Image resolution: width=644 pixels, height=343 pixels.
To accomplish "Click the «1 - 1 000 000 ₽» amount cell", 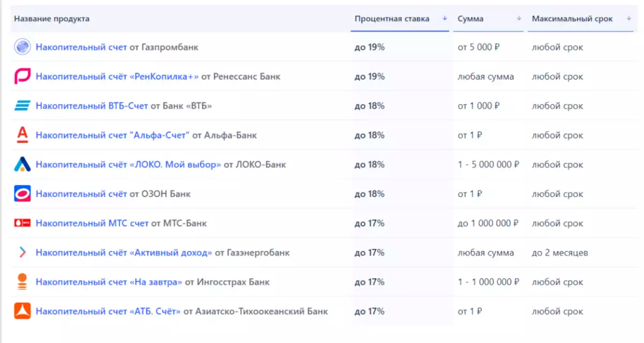I will pyautogui.click(x=488, y=282).
